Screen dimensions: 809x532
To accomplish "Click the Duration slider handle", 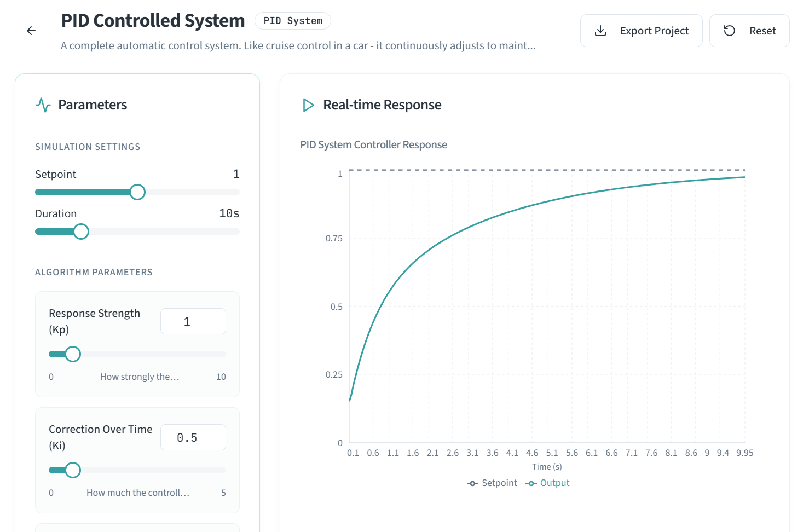I will (x=81, y=232).
